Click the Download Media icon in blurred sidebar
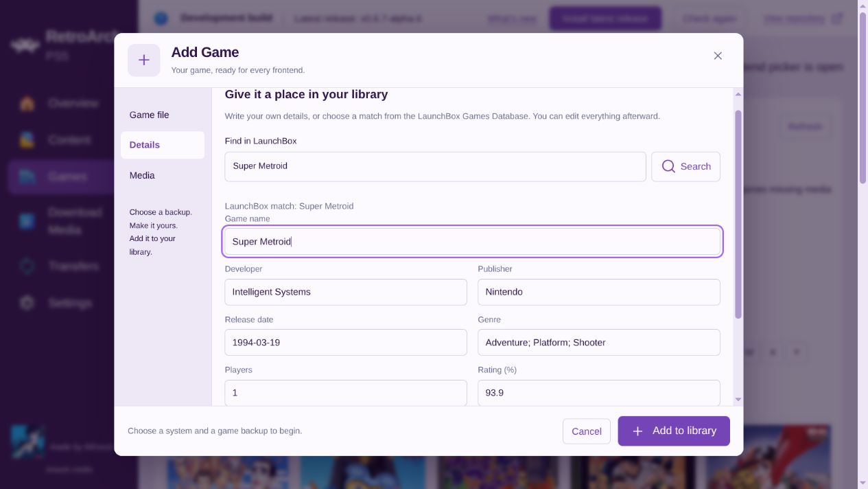Screen dimensions: 868x489 (x=27, y=221)
